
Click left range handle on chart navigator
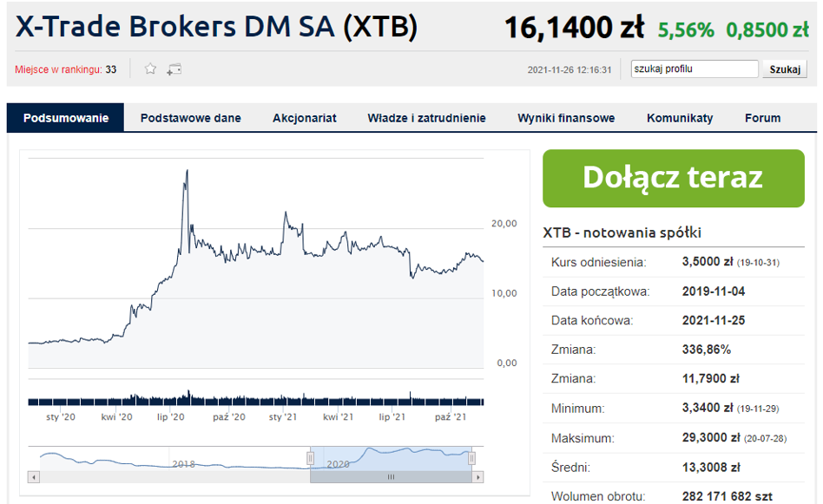(310, 458)
